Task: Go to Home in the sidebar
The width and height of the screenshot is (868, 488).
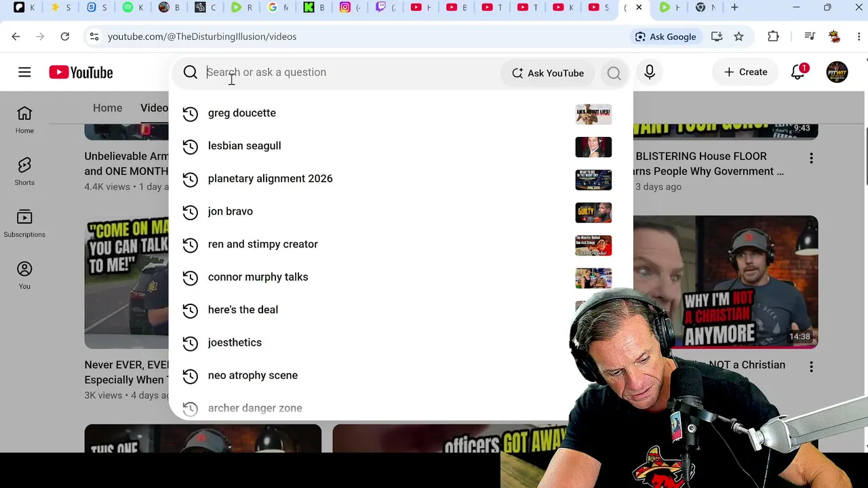Action: [24, 119]
